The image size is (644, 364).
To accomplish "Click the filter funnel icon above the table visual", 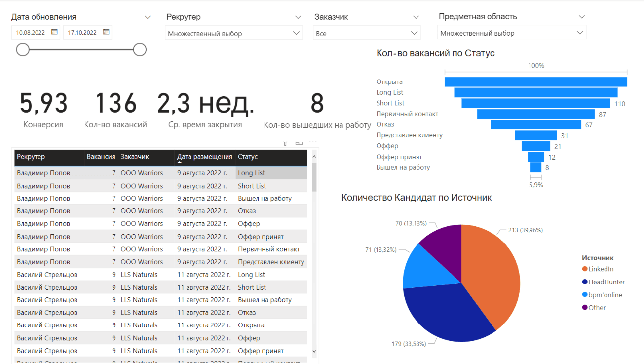I will point(285,142).
